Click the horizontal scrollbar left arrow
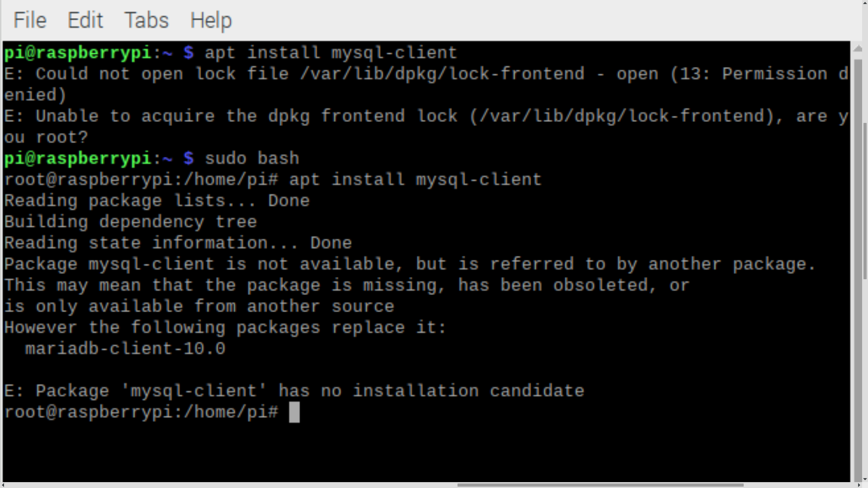 point(4,485)
